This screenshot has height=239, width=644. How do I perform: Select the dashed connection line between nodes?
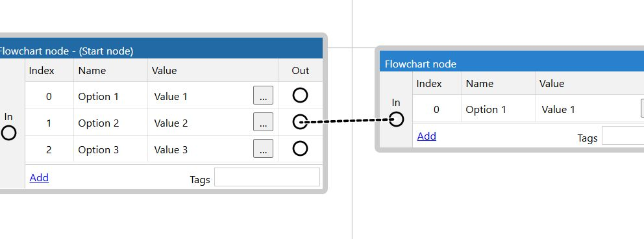tap(348, 121)
